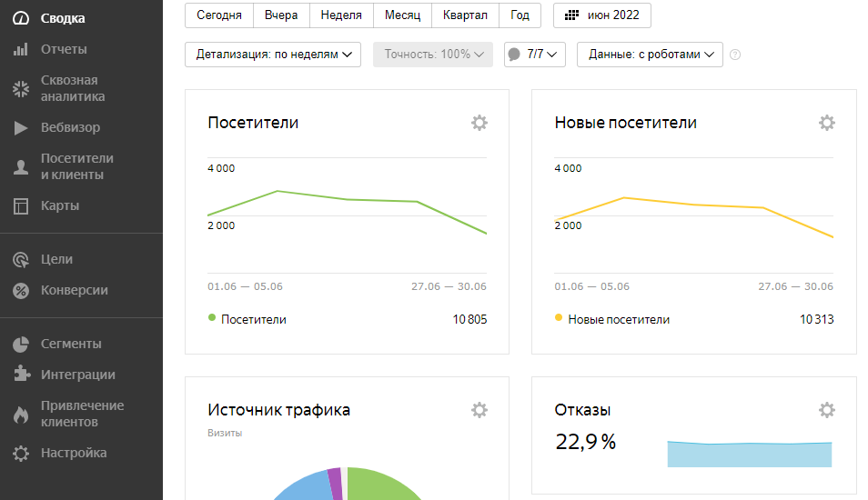Screen dimensions: 868x500
Task: Click the arrow beside the 7/7 value
Action: (x=552, y=55)
